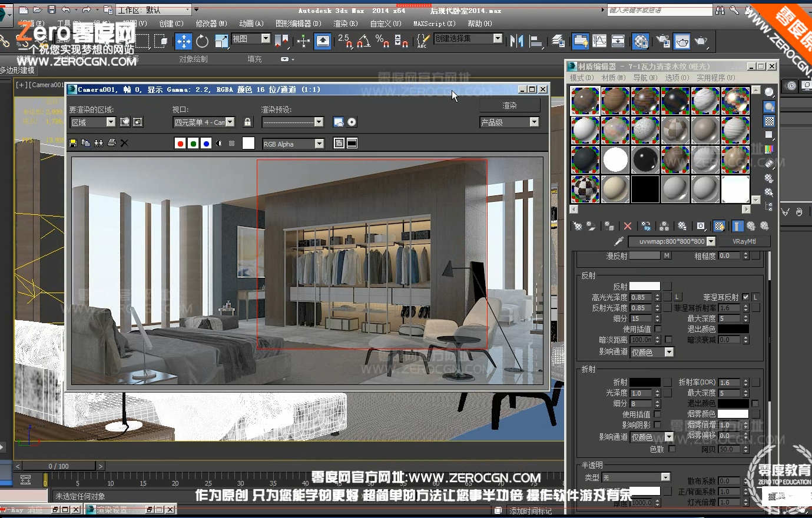
Task: Click the VRayMtl material type button
Action: click(x=744, y=241)
